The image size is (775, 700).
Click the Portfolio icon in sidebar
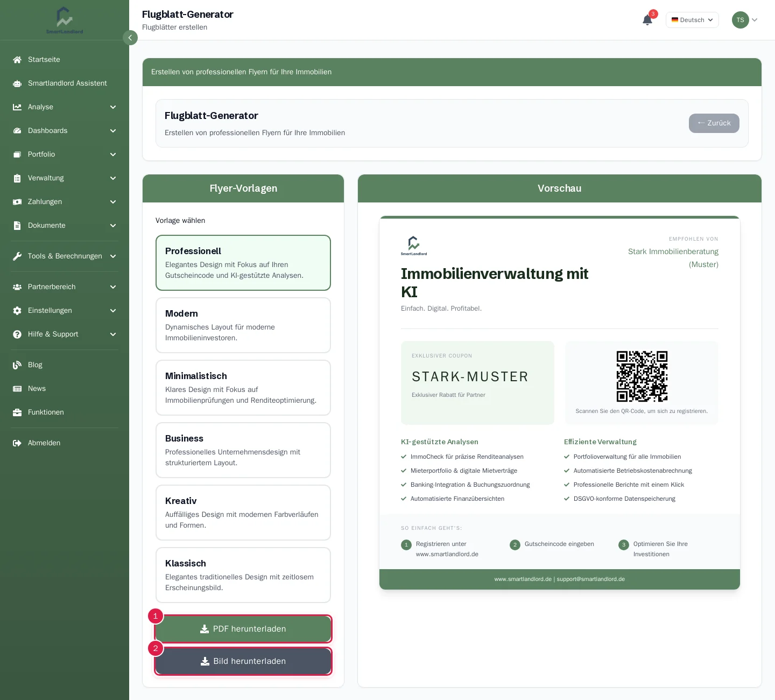pyautogui.click(x=17, y=155)
